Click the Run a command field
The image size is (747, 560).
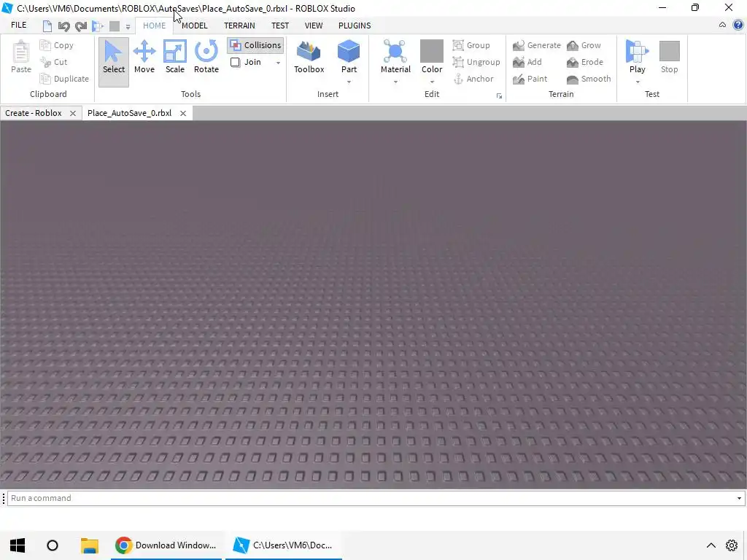coord(376,498)
